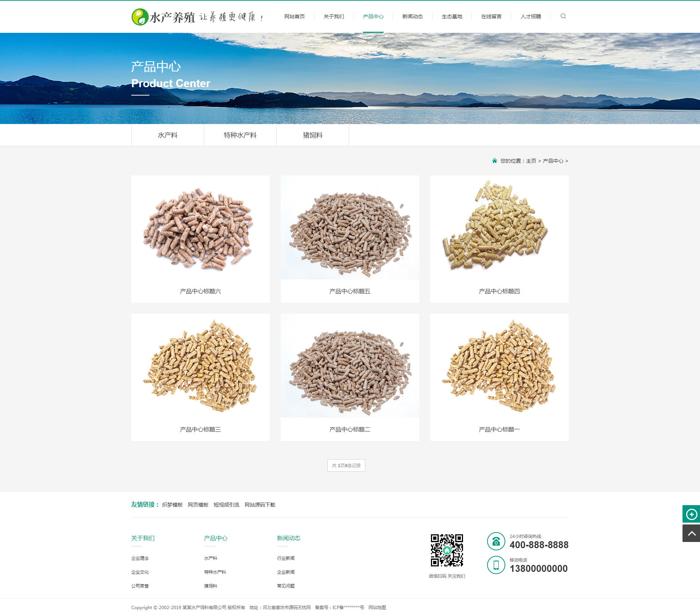This screenshot has width=700, height=616.
Task: Click the green plus floating side button
Action: coord(691,514)
